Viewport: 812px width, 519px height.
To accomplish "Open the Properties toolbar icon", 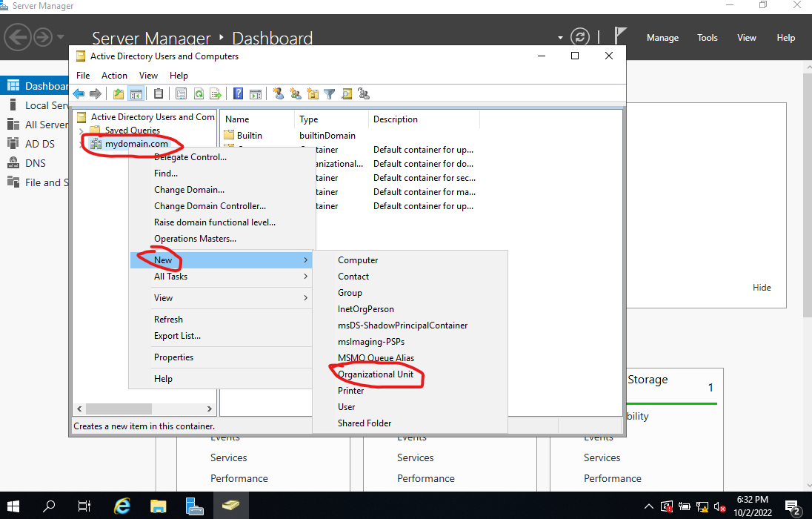I will coord(181,94).
